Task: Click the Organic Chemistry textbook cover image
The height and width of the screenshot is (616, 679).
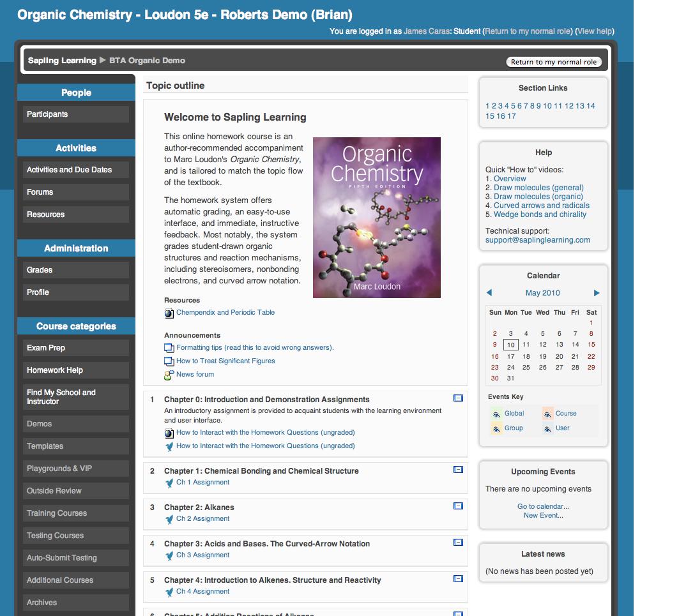Action: click(377, 218)
